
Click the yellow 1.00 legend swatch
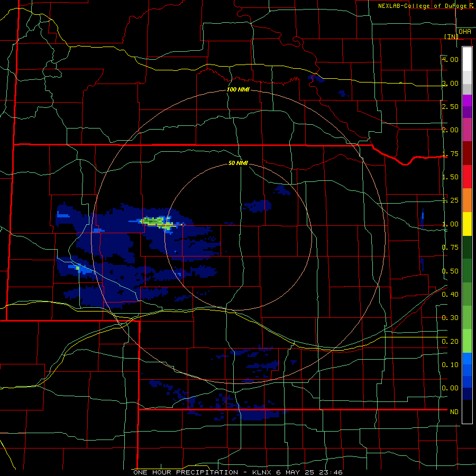coord(467,224)
